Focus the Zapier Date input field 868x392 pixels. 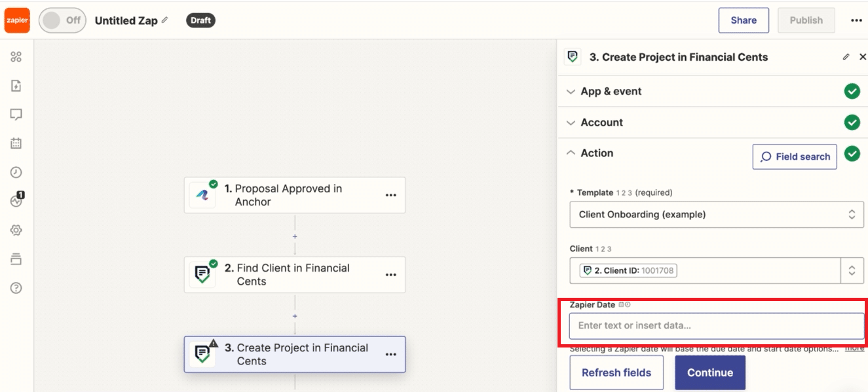717,326
